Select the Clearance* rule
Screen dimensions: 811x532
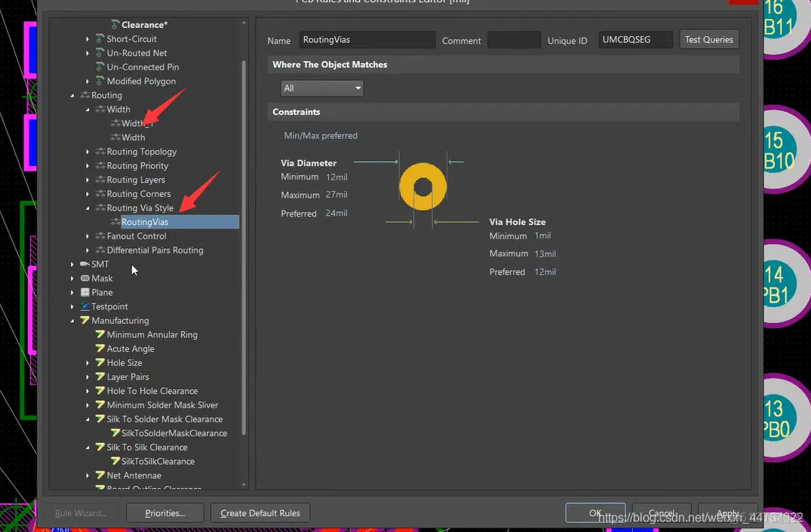point(144,25)
